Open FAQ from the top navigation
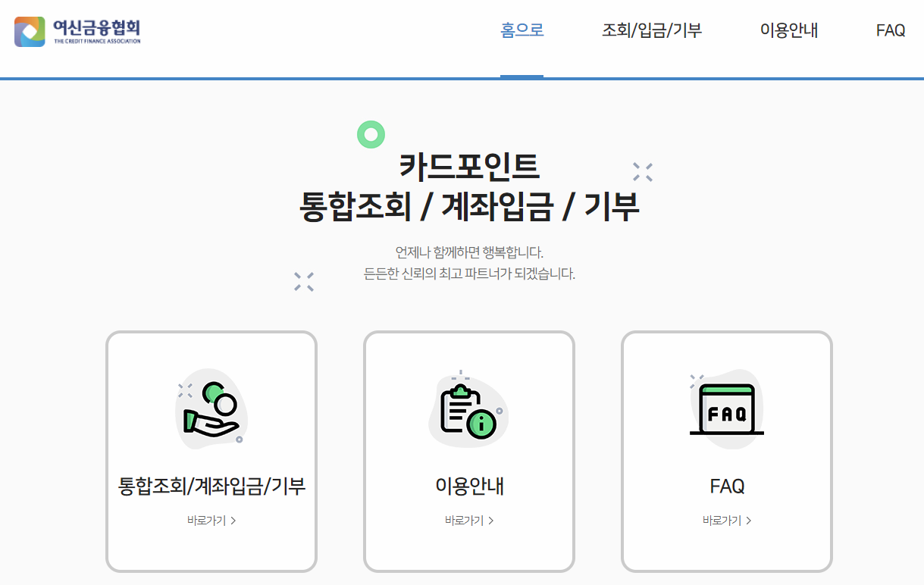Viewport: 924px width, 585px height. click(891, 30)
